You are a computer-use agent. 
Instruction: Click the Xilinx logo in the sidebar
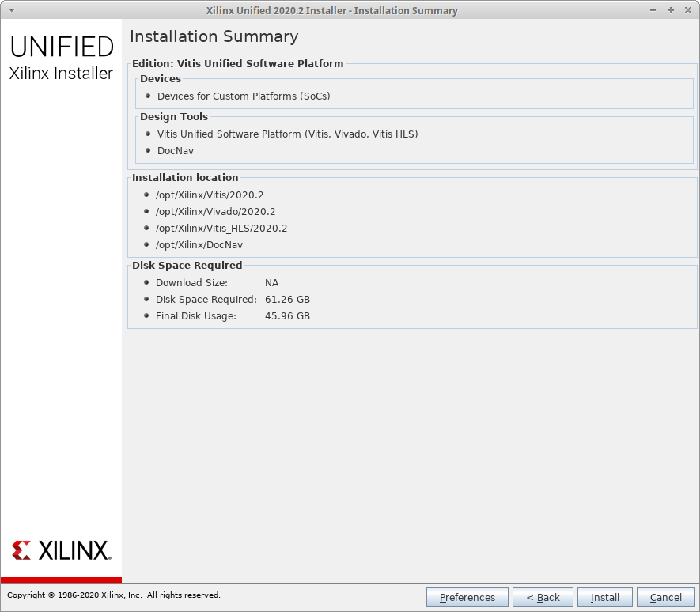click(62, 550)
